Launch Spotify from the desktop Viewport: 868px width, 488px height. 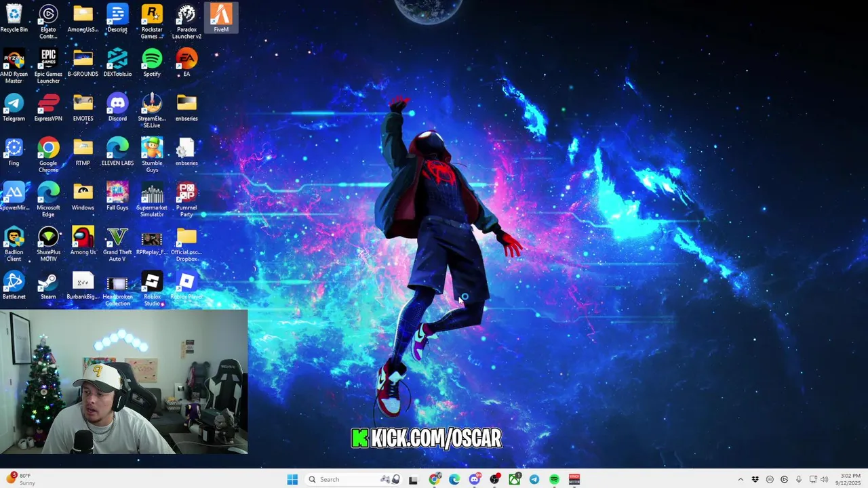coord(152,63)
